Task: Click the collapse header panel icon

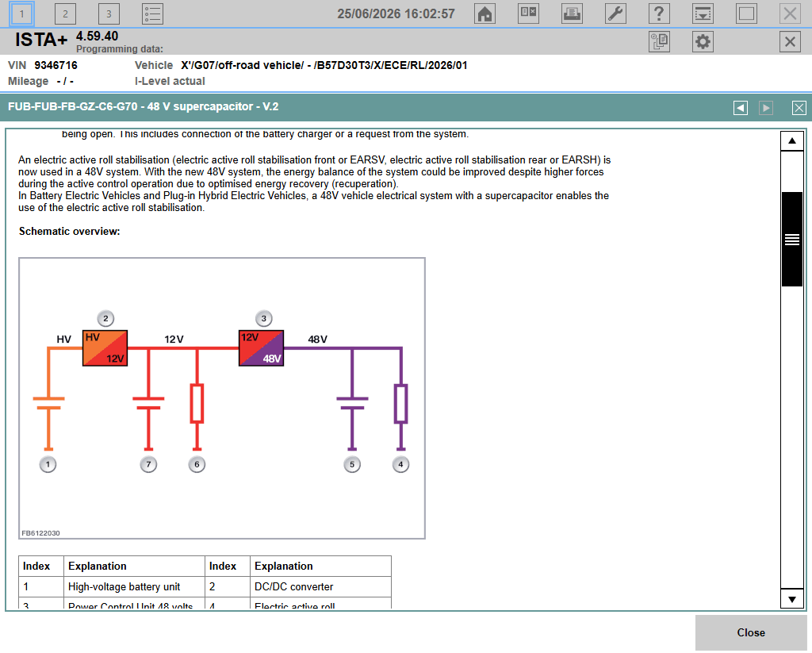Action: tap(703, 14)
